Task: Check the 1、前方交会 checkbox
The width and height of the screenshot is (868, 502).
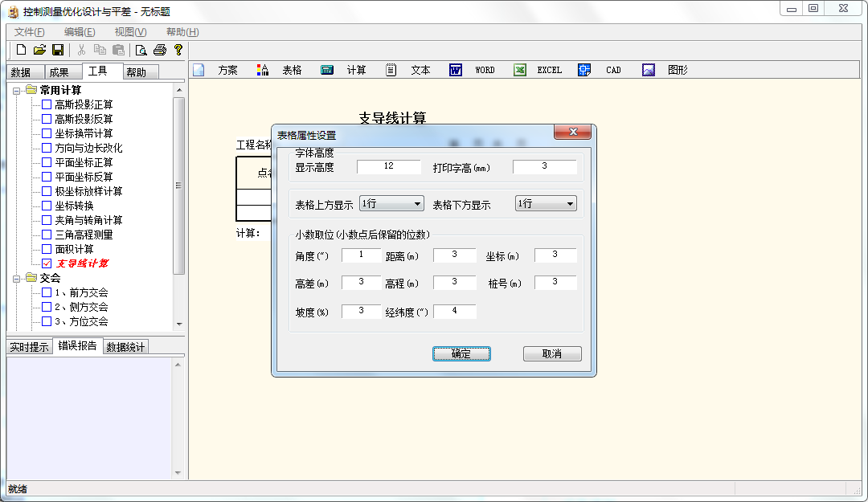Action: coord(47,292)
